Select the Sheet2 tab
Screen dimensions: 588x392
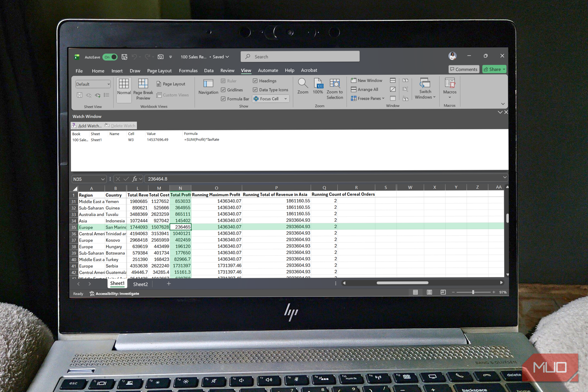click(140, 284)
